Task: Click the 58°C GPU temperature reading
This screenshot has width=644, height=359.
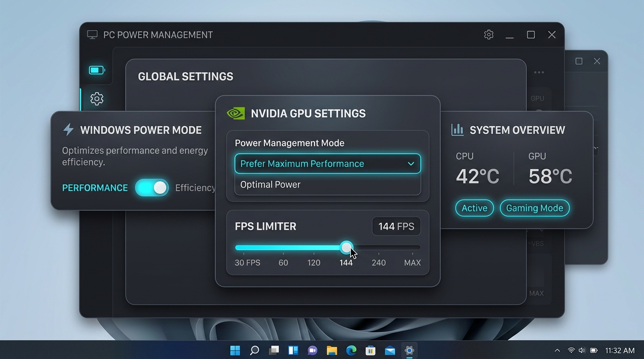Action: coord(550,176)
